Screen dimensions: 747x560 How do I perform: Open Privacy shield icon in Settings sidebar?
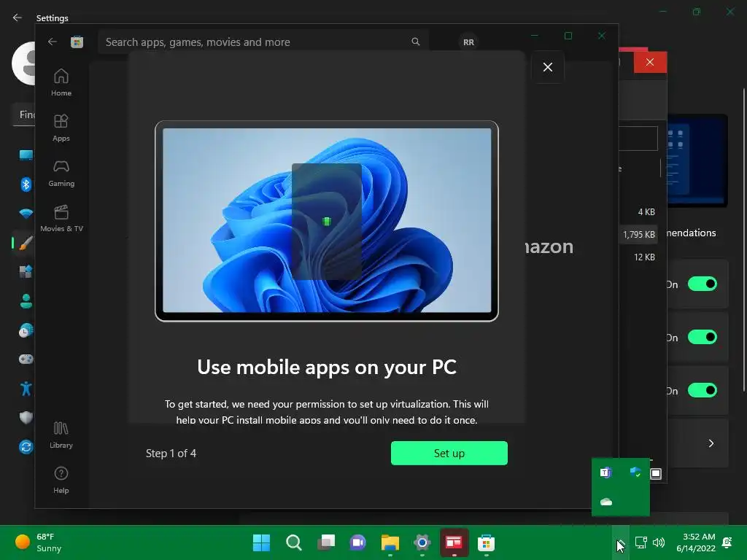[x=26, y=418]
